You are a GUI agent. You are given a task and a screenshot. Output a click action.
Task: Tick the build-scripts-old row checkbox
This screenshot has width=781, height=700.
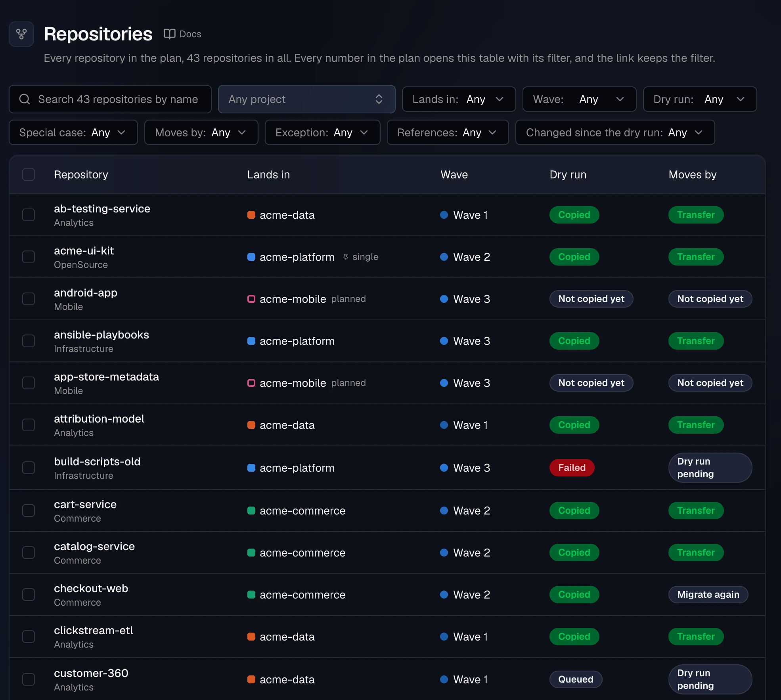29,468
